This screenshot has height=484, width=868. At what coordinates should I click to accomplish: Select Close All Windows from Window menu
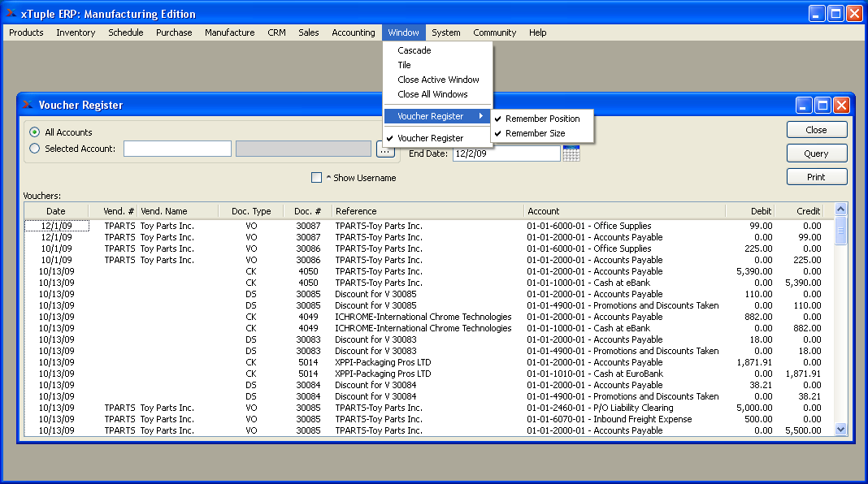click(x=432, y=94)
